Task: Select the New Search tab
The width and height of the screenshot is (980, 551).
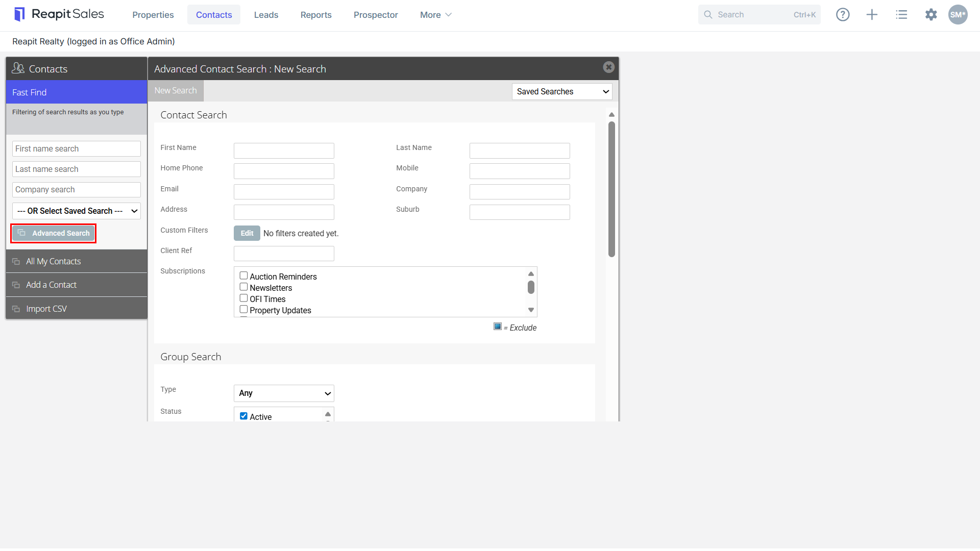Action: 176,91
